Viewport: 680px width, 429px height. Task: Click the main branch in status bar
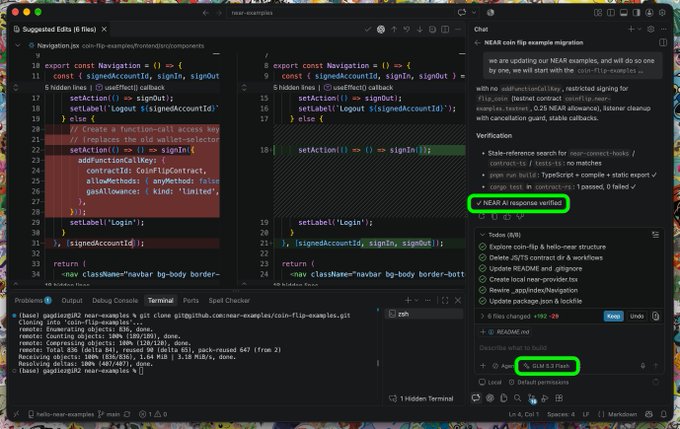click(x=109, y=414)
